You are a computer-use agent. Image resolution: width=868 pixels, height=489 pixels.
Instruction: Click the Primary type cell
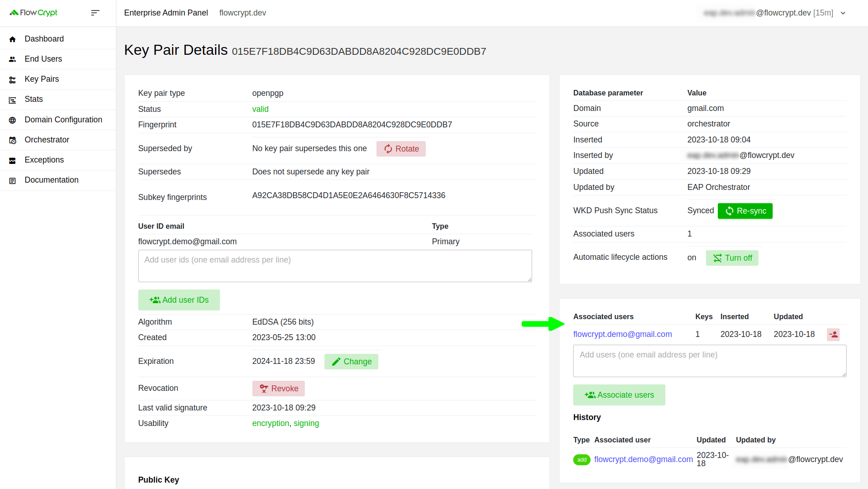(445, 242)
